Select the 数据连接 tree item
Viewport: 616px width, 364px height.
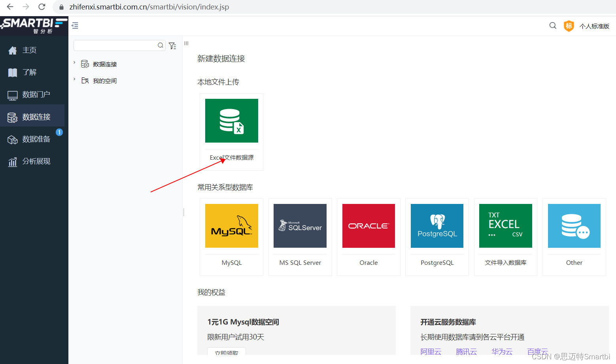click(x=105, y=64)
